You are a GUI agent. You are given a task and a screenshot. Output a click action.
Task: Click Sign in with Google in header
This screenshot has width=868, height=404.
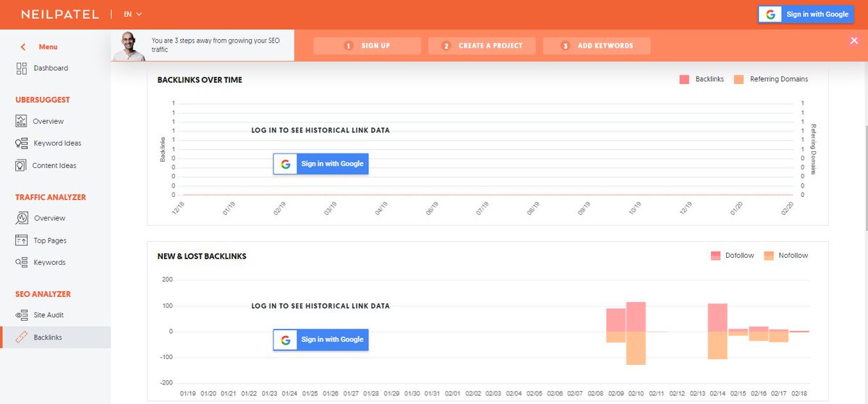tap(806, 14)
